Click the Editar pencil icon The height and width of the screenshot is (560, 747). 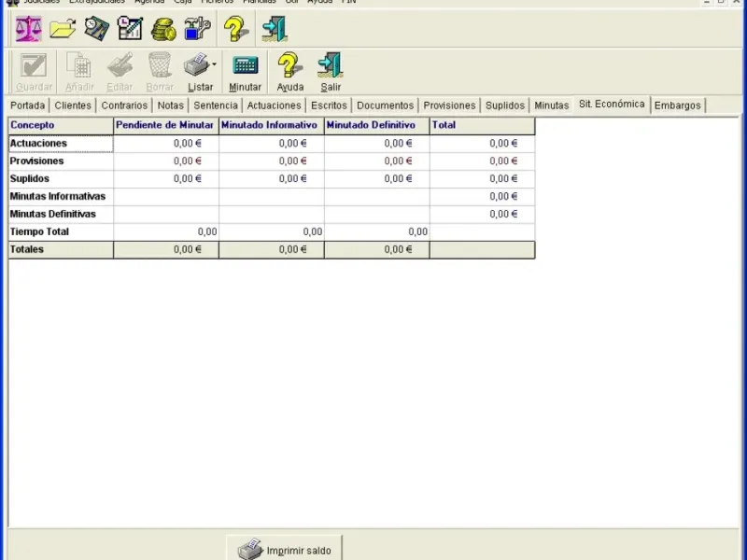click(120, 65)
